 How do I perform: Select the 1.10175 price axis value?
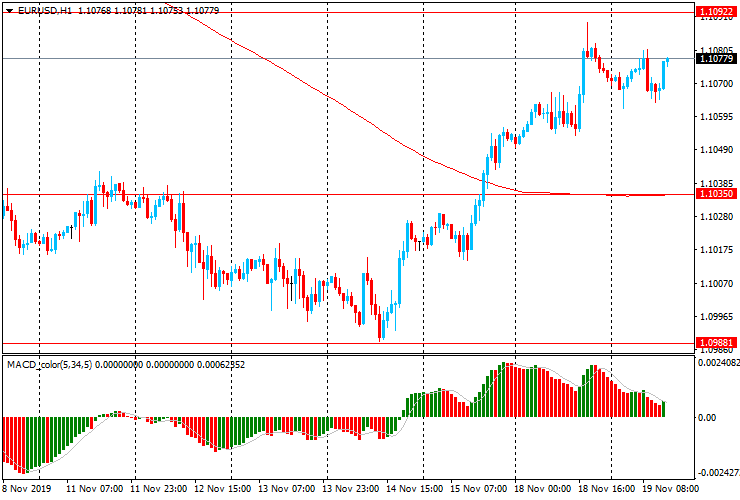717,250
